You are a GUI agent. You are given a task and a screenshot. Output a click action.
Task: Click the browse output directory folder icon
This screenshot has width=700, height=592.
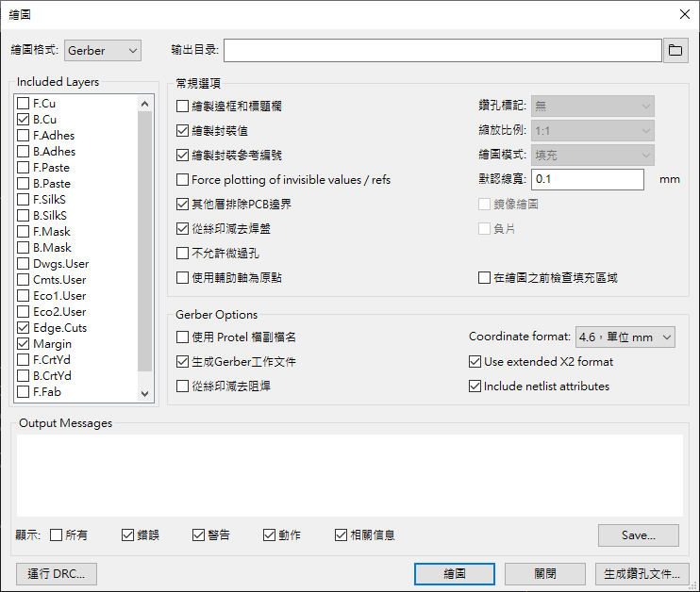coord(675,50)
